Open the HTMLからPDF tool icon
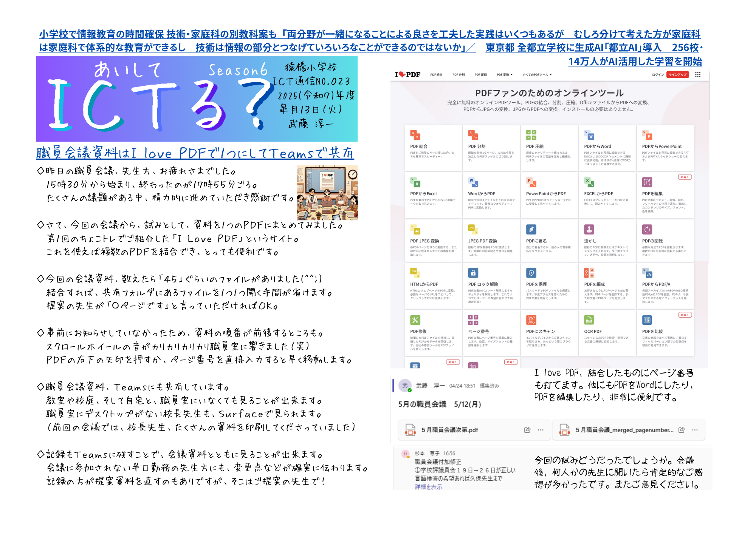 tap(415, 273)
